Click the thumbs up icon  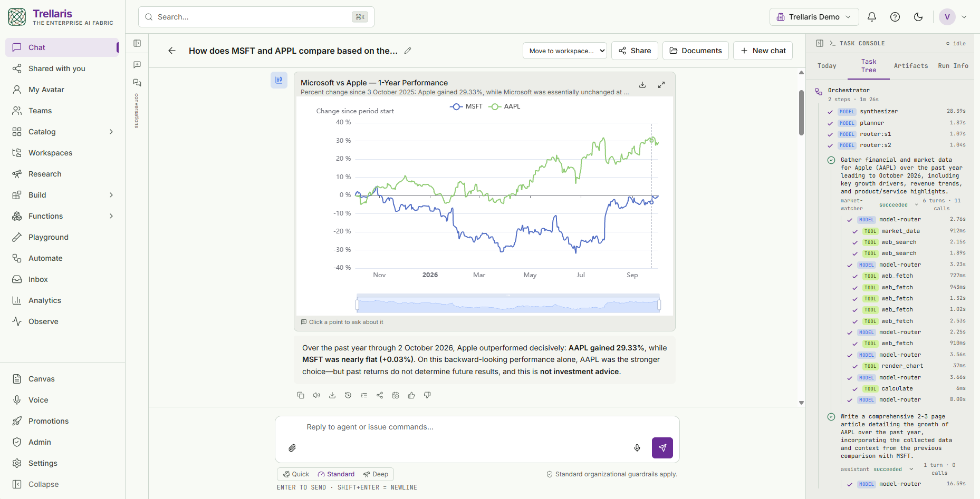tap(411, 395)
